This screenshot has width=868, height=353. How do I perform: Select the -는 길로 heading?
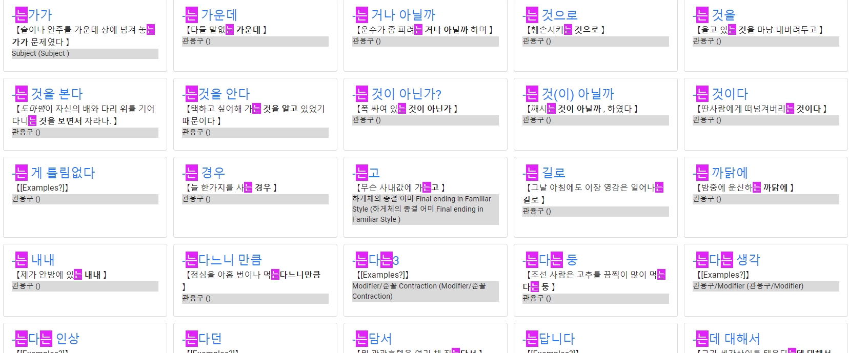(544, 173)
